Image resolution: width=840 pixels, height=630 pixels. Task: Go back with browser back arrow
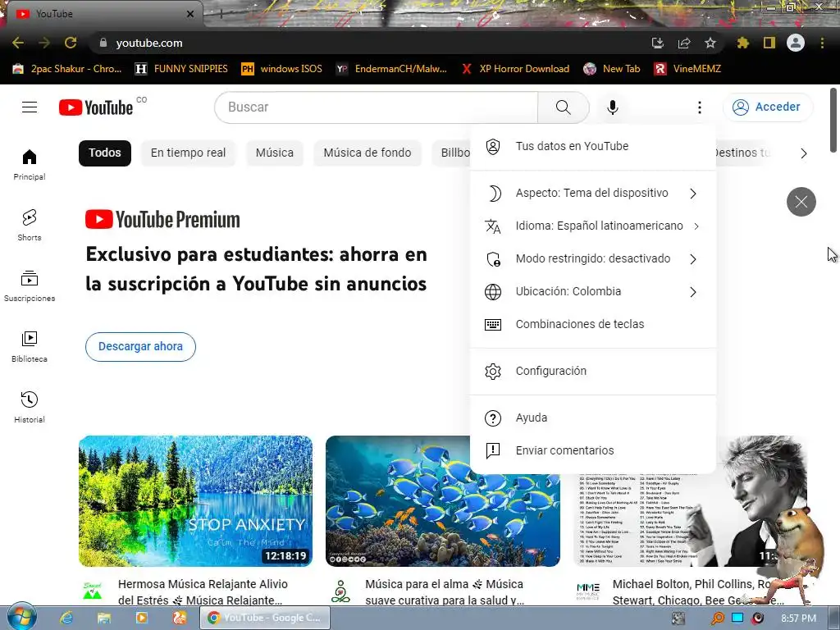point(18,43)
